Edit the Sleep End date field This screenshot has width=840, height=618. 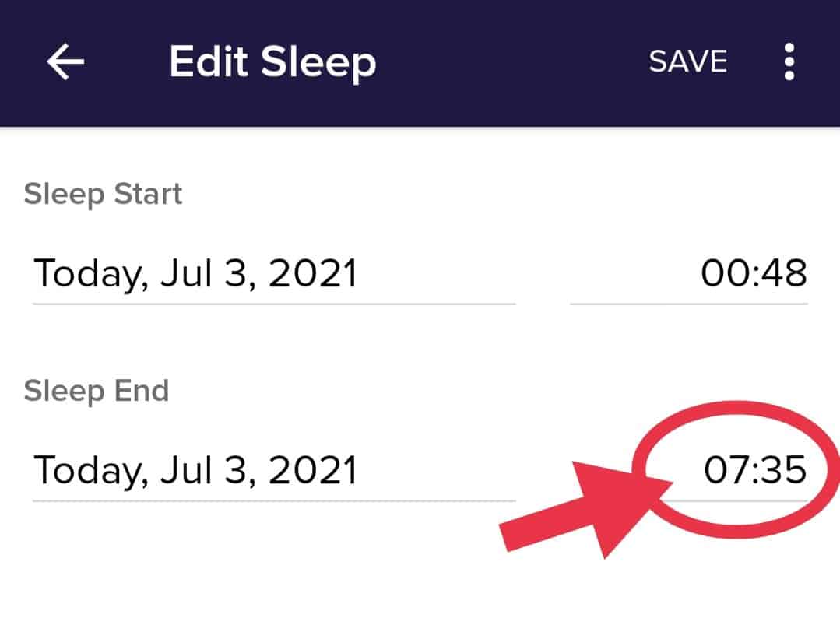pyautogui.click(x=195, y=470)
